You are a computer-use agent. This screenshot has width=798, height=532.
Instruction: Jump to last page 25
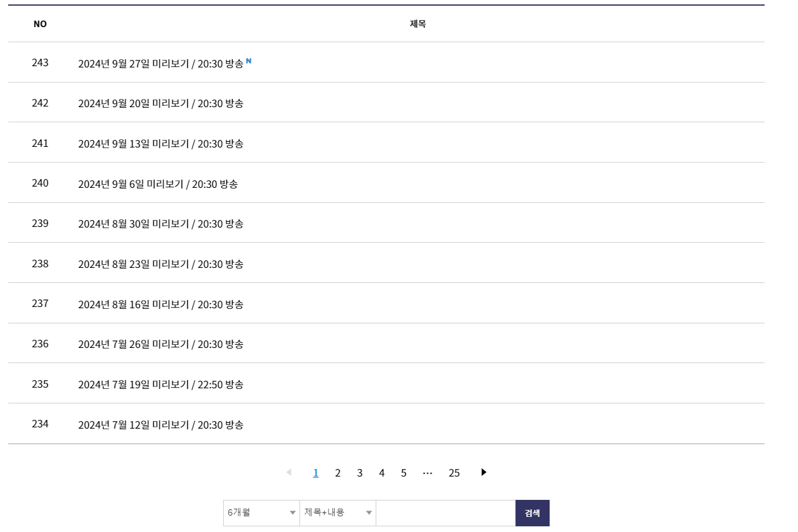[454, 473]
